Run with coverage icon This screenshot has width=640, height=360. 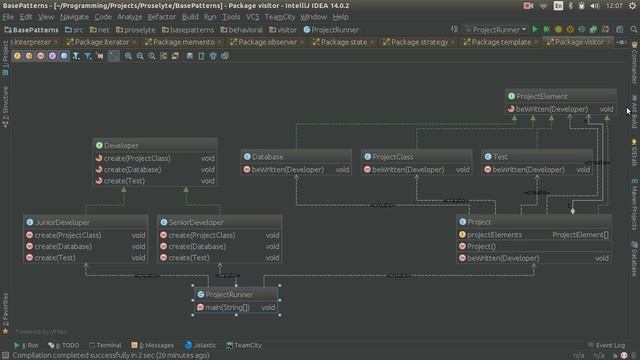pos(558,29)
